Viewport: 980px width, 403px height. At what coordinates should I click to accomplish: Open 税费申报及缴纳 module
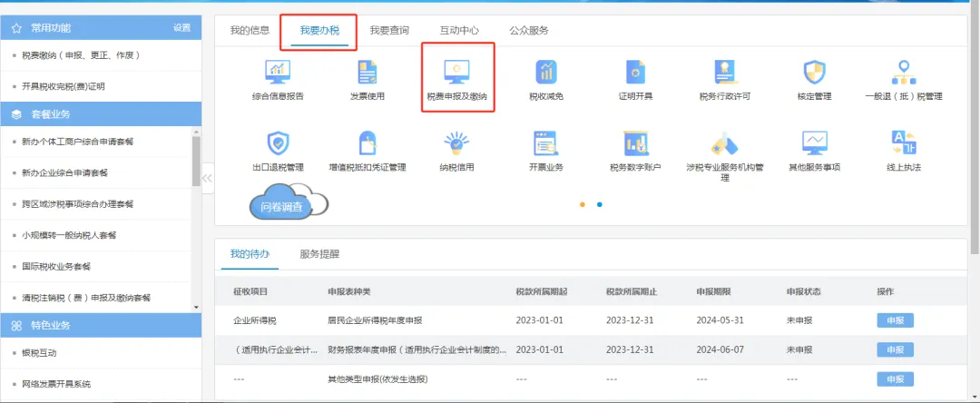click(x=456, y=74)
